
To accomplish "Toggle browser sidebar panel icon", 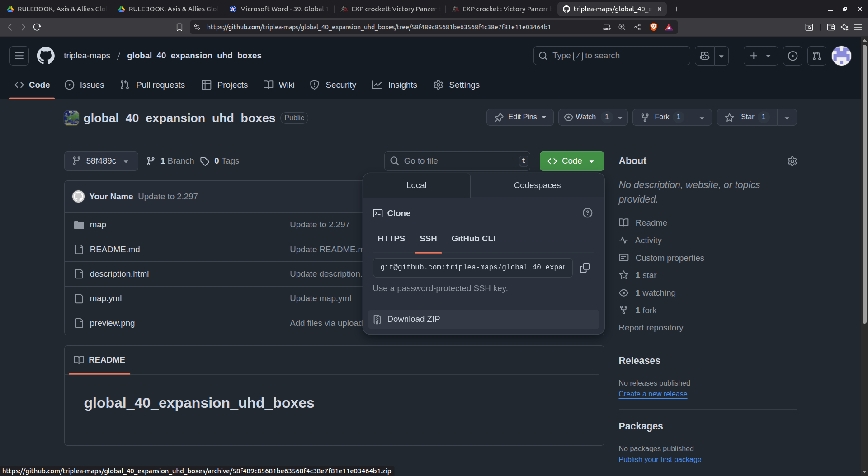I will [x=809, y=27].
